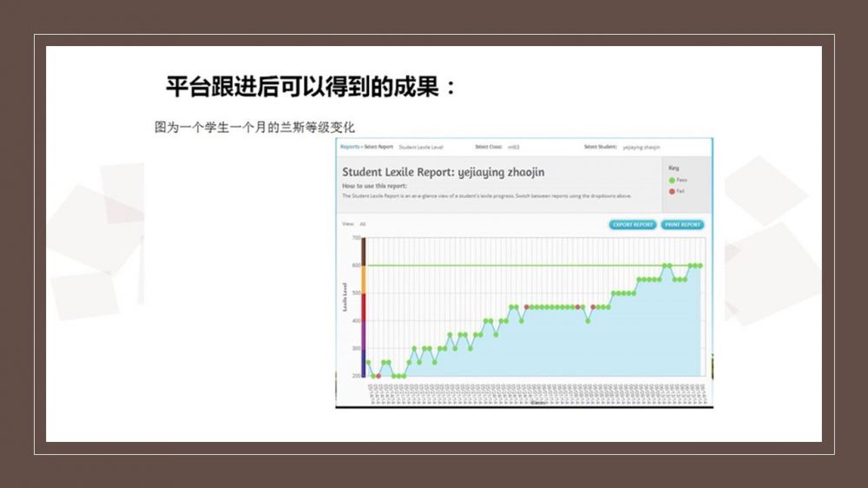Click the dark blue 200-300 level band
This screenshot has height=488, width=868.
coord(365,362)
